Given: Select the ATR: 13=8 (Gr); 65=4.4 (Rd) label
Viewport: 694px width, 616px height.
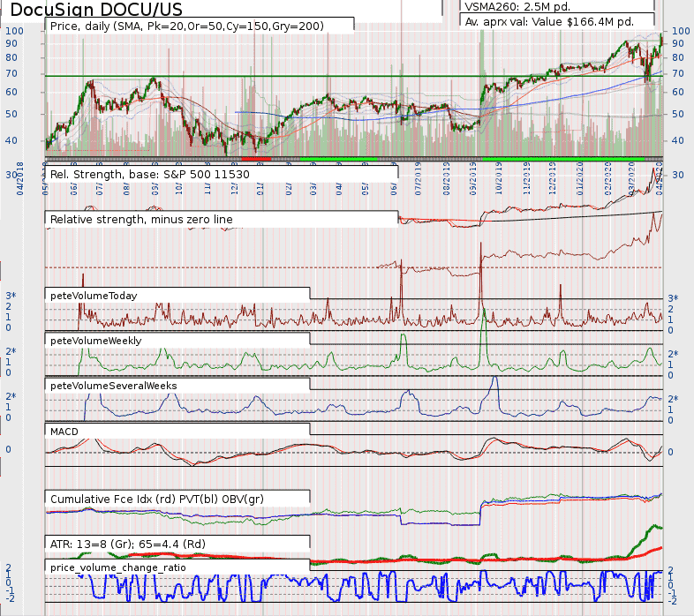Looking at the screenshot, I should pos(128,544).
